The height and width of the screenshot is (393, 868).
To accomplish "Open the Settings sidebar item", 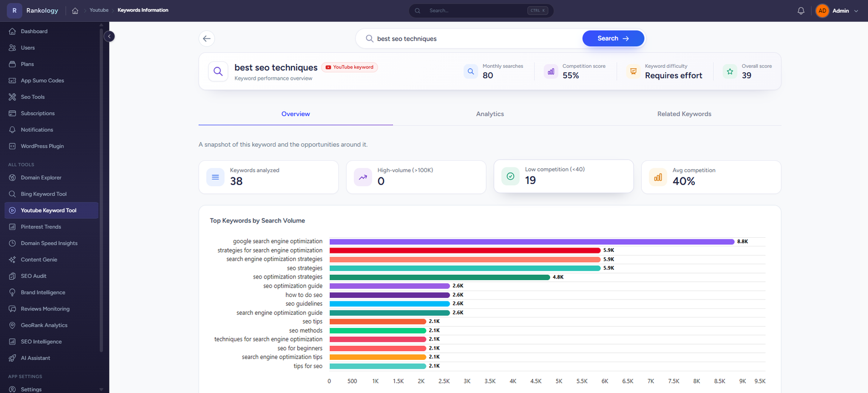I will (51, 389).
